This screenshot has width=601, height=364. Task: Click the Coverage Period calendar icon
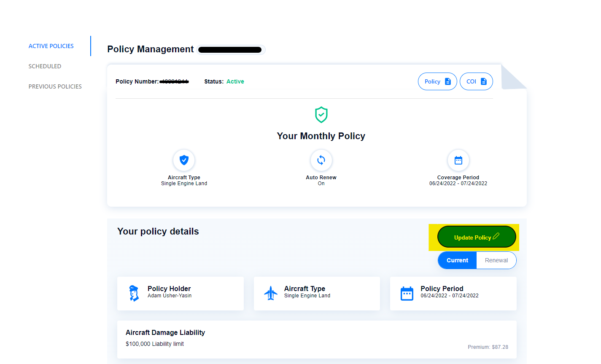tap(458, 160)
